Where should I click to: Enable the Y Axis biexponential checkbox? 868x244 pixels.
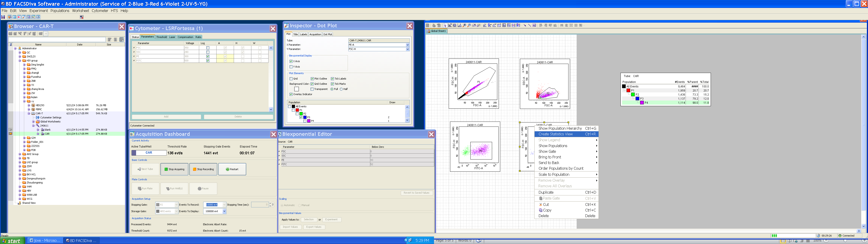[x=291, y=67]
